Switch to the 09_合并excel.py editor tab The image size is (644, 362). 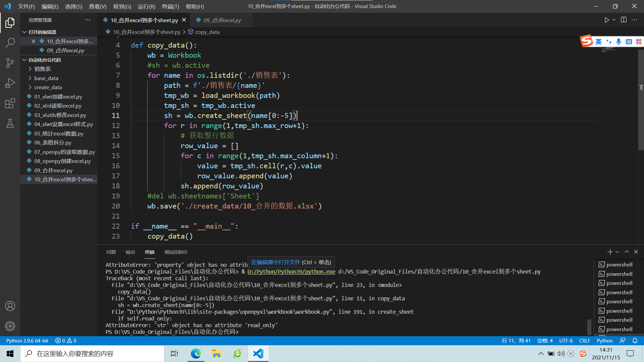point(222,20)
